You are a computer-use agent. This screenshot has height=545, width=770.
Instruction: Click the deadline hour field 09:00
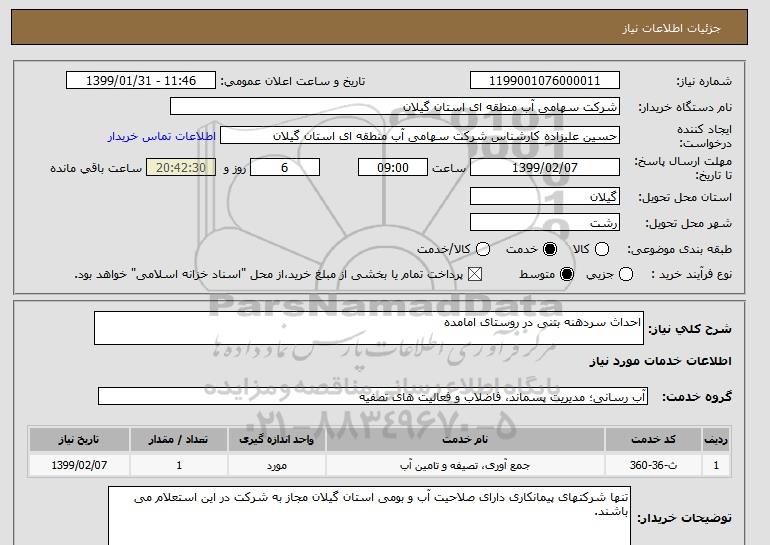click(x=393, y=167)
